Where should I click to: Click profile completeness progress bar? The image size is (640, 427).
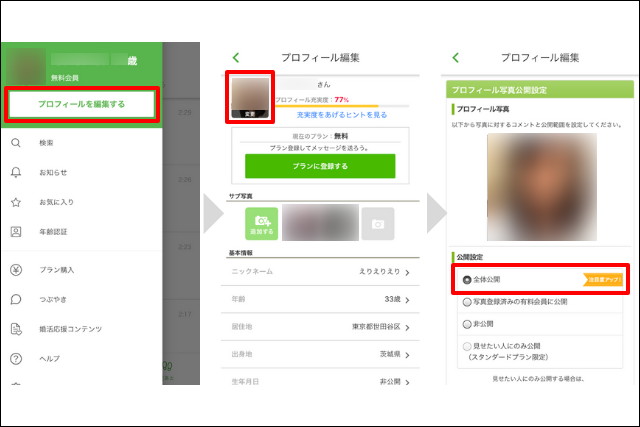[x=342, y=106]
